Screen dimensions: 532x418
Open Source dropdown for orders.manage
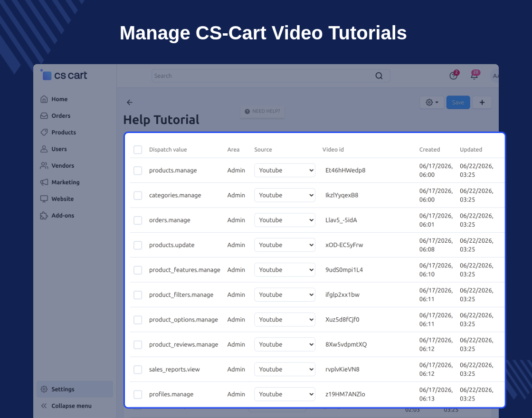pyautogui.click(x=285, y=220)
